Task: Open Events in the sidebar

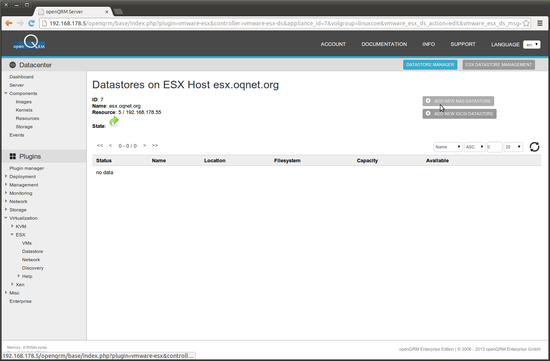Action: (17, 135)
